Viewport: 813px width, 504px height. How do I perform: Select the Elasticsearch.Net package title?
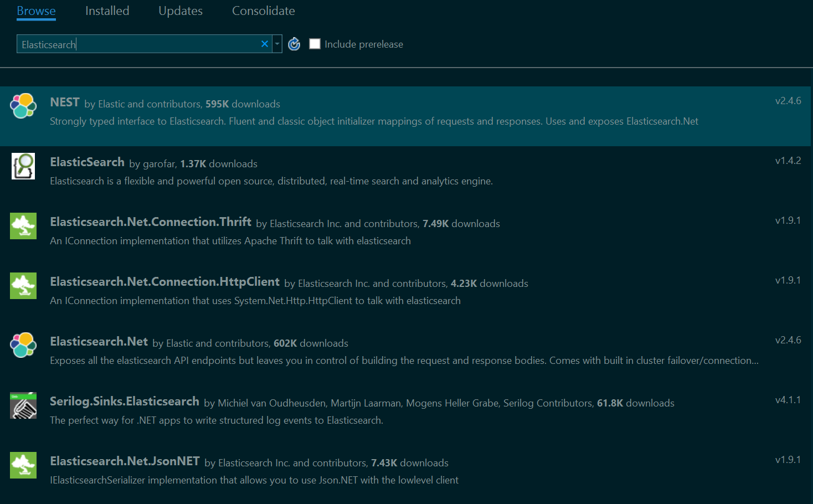click(99, 342)
